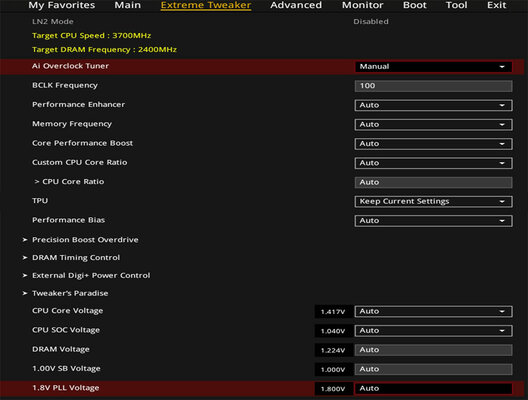
Task: Click the BCLK Frequency input field
Action: [x=433, y=86]
